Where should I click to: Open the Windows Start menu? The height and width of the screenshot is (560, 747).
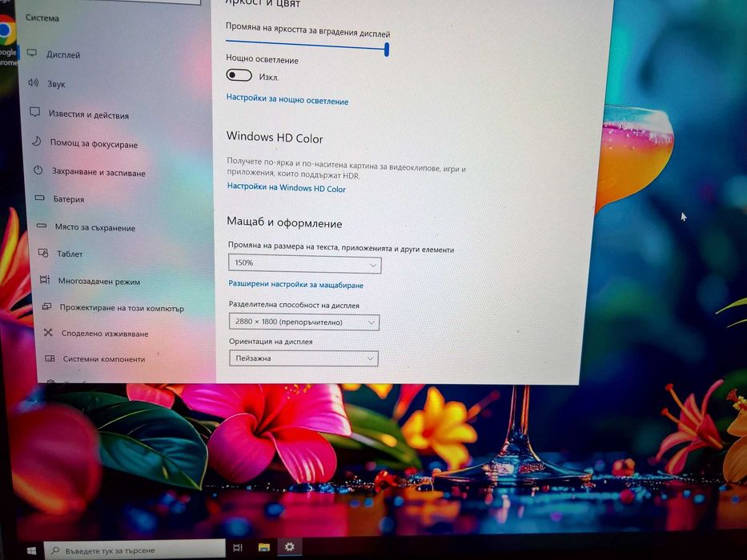(31, 550)
